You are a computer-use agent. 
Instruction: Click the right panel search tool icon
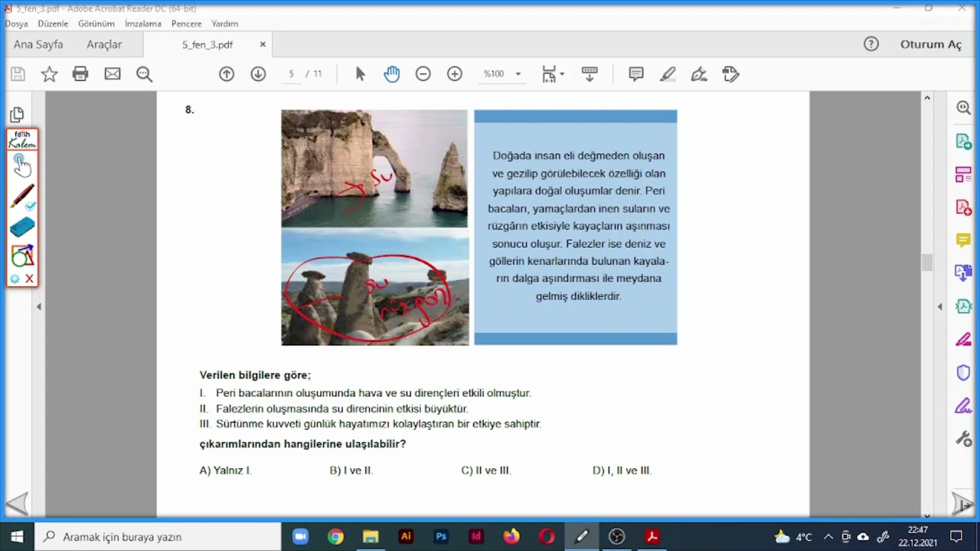pyautogui.click(x=964, y=108)
